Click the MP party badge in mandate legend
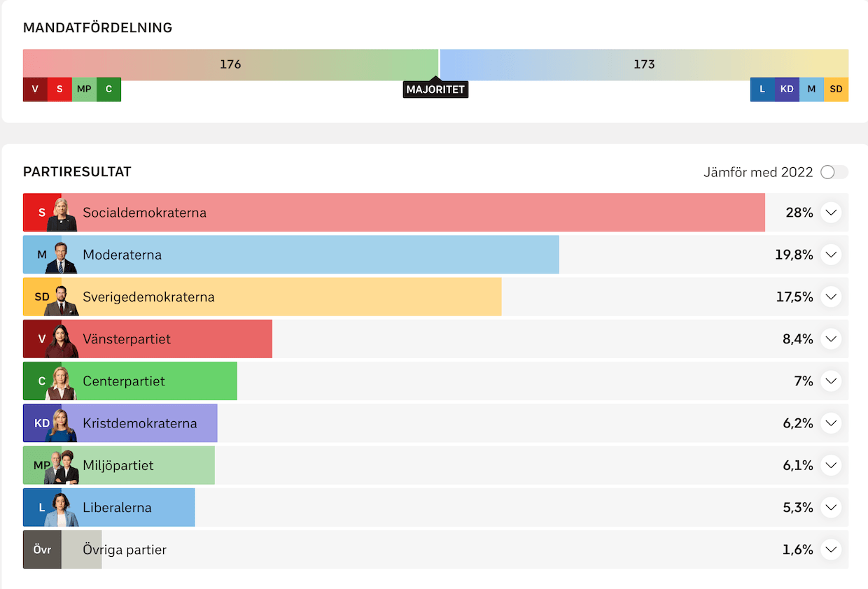 (84, 90)
